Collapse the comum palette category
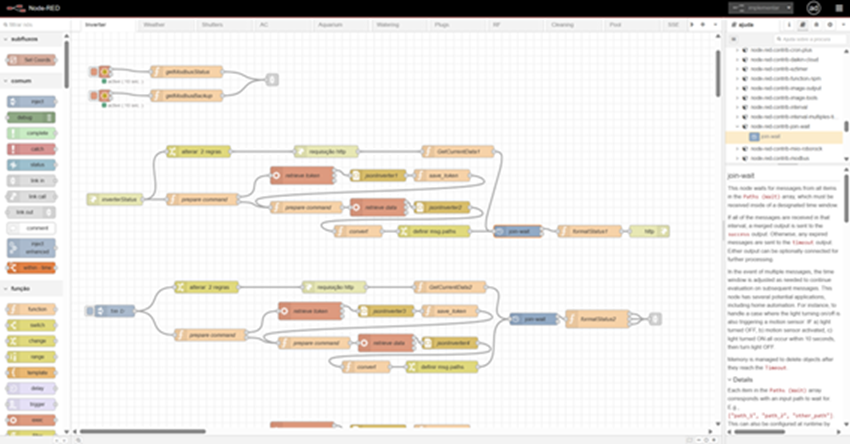 (6, 81)
